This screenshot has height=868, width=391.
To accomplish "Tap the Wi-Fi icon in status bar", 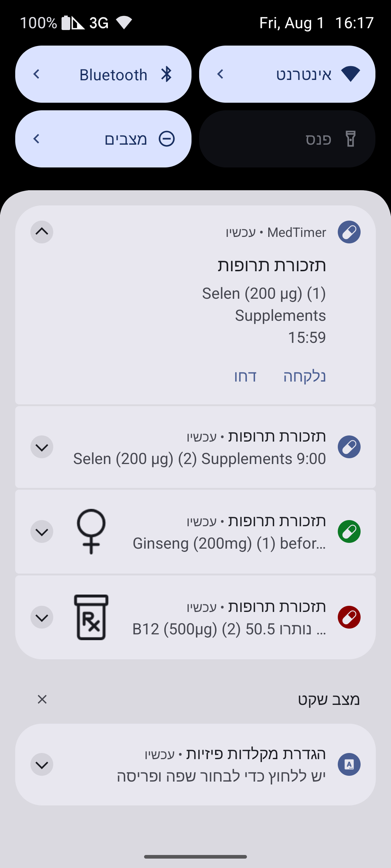I will (124, 23).
